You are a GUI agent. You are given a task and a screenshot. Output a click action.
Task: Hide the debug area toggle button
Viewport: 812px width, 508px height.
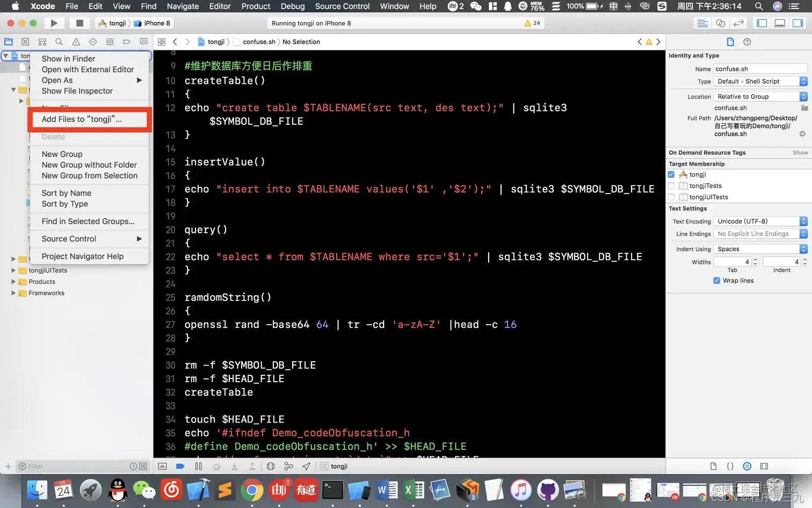tap(163, 466)
